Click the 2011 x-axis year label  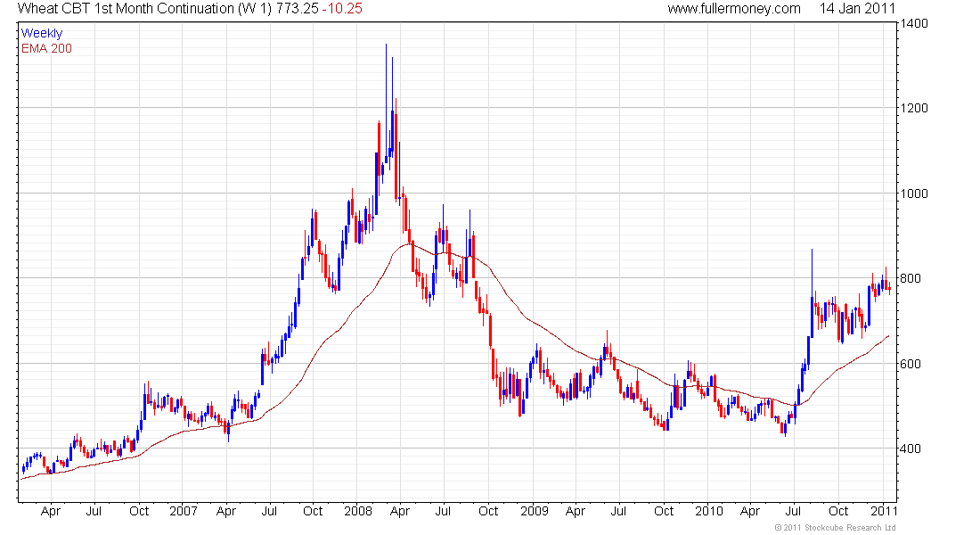[884, 511]
